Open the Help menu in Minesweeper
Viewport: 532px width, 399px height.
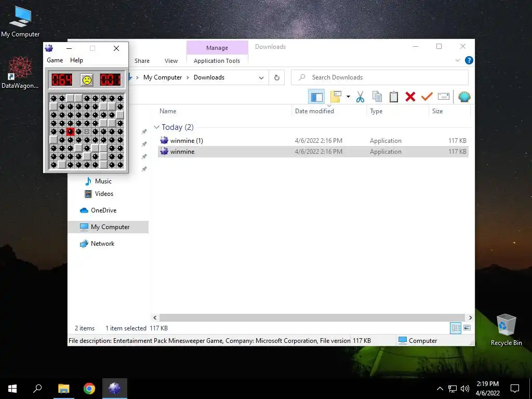click(76, 60)
